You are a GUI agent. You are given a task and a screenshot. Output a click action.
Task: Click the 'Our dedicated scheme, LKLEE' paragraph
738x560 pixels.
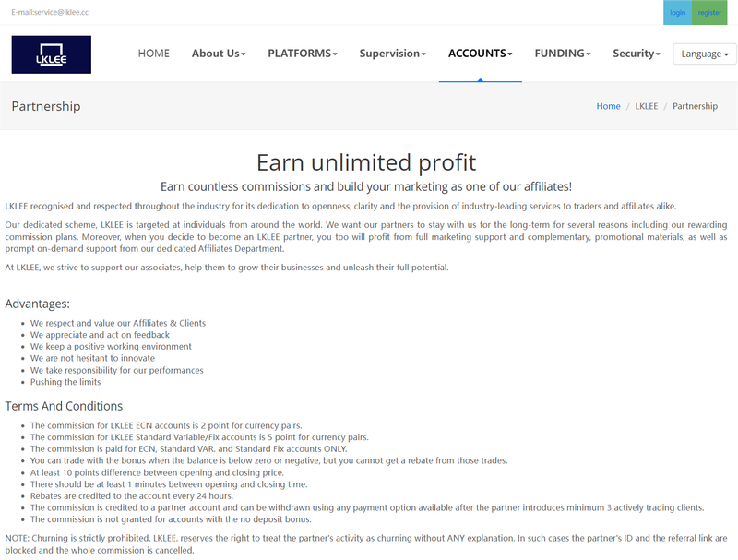(x=366, y=237)
